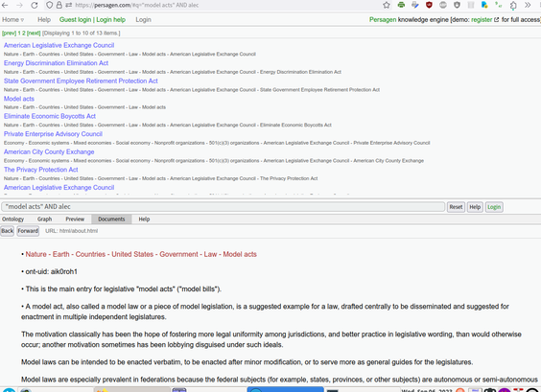
Task: Click the browser forward arrow
Action: click(x=19, y=5)
